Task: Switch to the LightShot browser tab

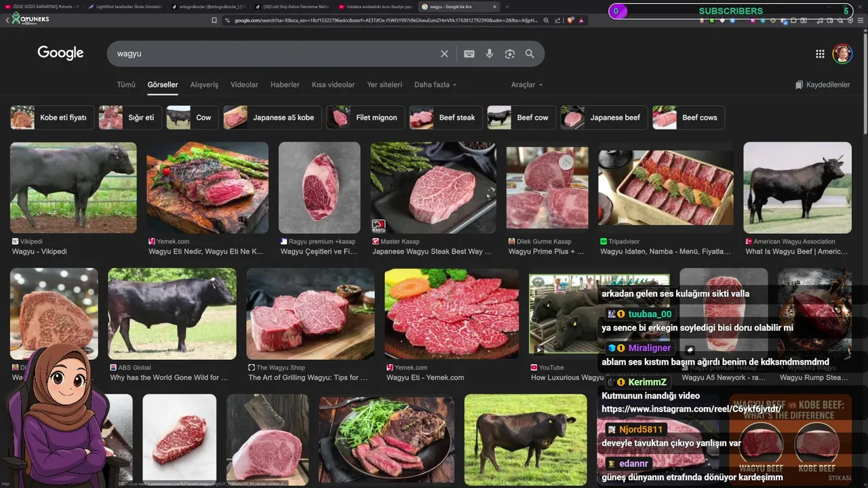Action: (125, 7)
